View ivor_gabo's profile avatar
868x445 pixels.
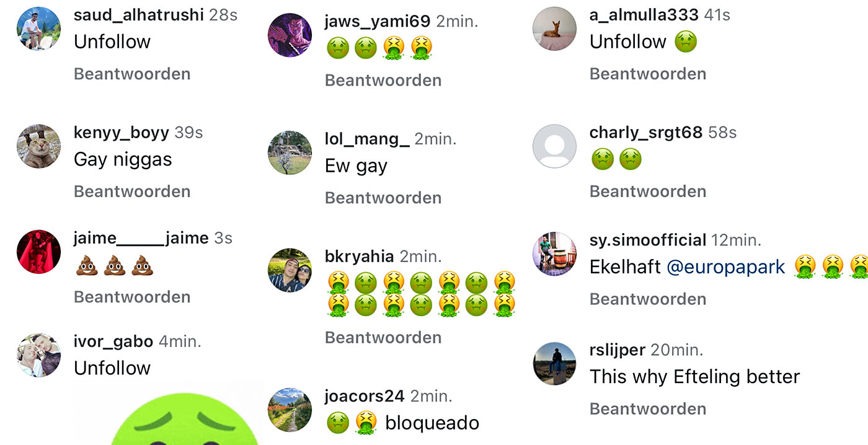pyautogui.click(x=38, y=355)
